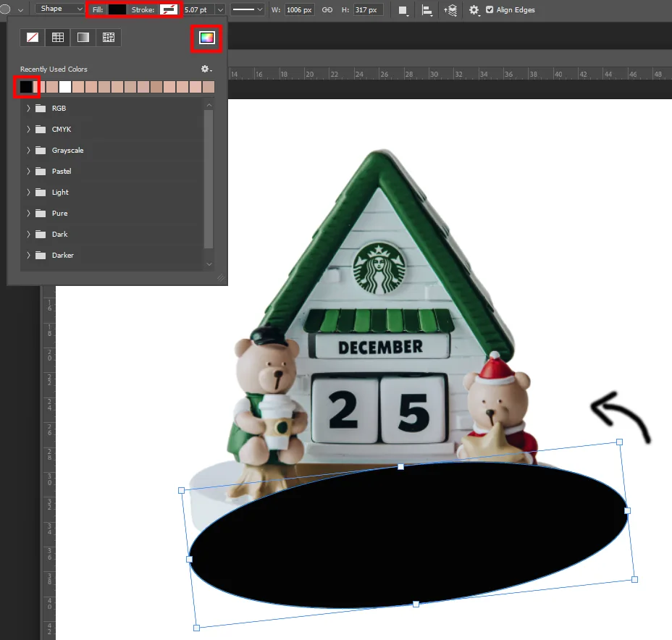Open the stroke width dropdown arrow

pyautogui.click(x=220, y=10)
